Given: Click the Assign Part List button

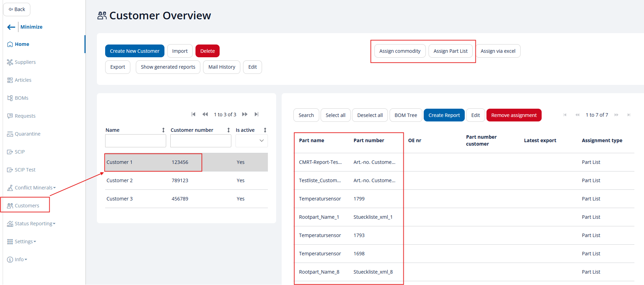Looking at the screenshot, I should click(x=450, y=51).
